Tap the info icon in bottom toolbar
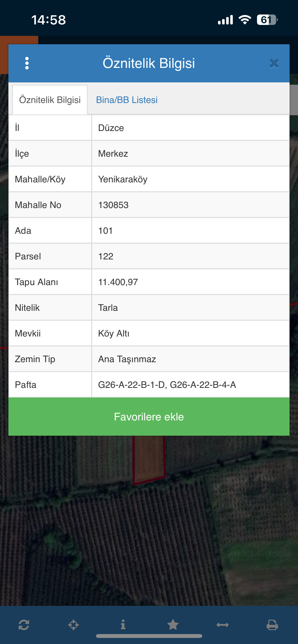This screenshot has height=644, width=298. pos(123,624)
